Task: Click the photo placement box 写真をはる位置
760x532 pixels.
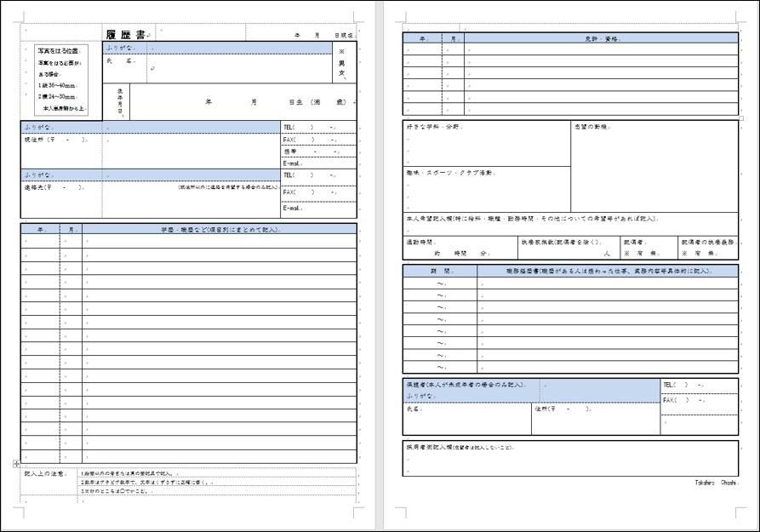Action: point(60,81)
